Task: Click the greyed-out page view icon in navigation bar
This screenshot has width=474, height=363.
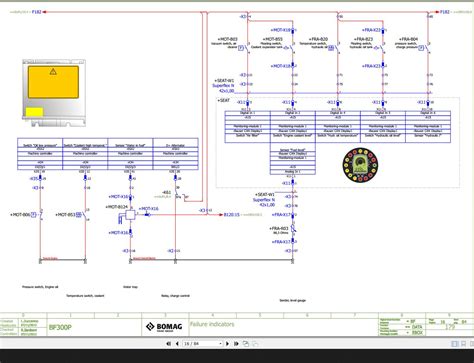Action: click(255, 344)
